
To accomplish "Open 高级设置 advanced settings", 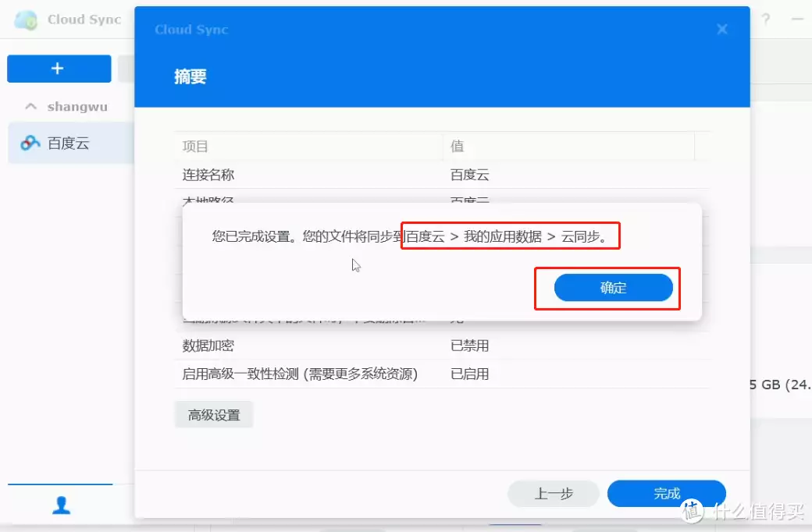I will tap(214, 415).
